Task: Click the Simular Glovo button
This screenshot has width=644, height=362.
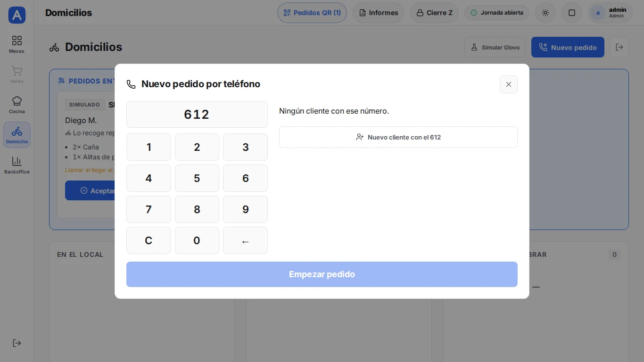Action: [x=495, y=47]
